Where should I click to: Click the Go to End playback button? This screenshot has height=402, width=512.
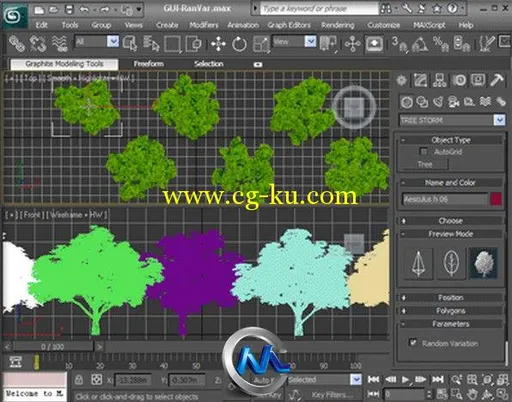pyautogui.click(x=438, y=379)
